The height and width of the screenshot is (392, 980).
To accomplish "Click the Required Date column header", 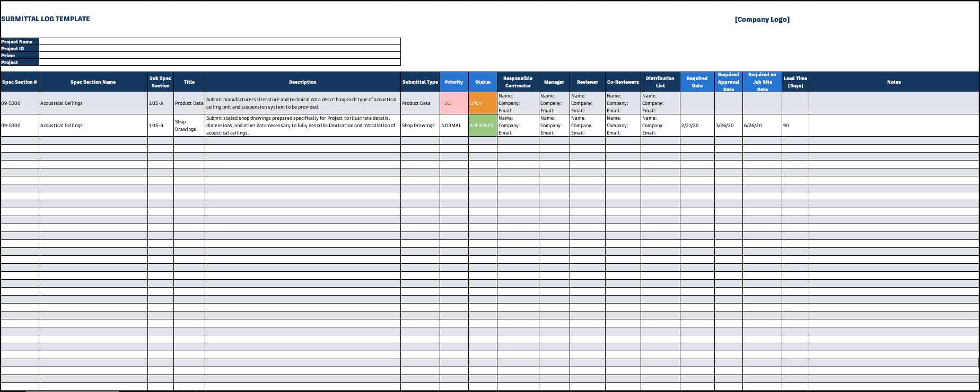I will pyautogui.click(x=697, y=82).
